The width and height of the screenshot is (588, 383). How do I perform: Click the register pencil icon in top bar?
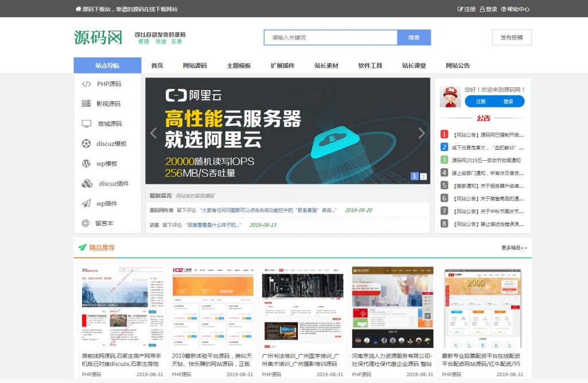[460, 9]
